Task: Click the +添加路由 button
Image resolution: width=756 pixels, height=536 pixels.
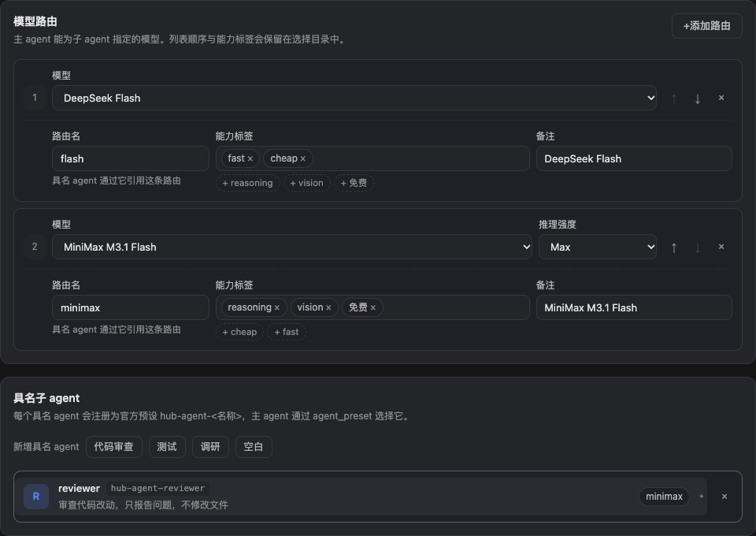Action: 706,26
